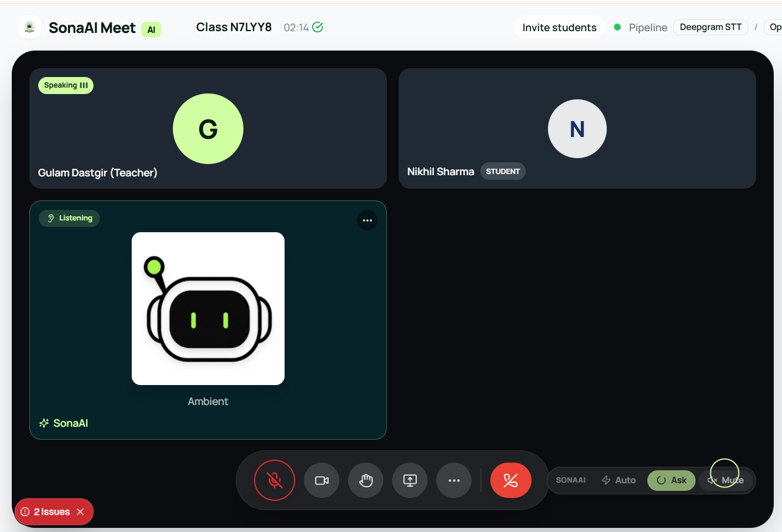Click Invite students button
The image size is (782, 532).
(x=559, y=28)
